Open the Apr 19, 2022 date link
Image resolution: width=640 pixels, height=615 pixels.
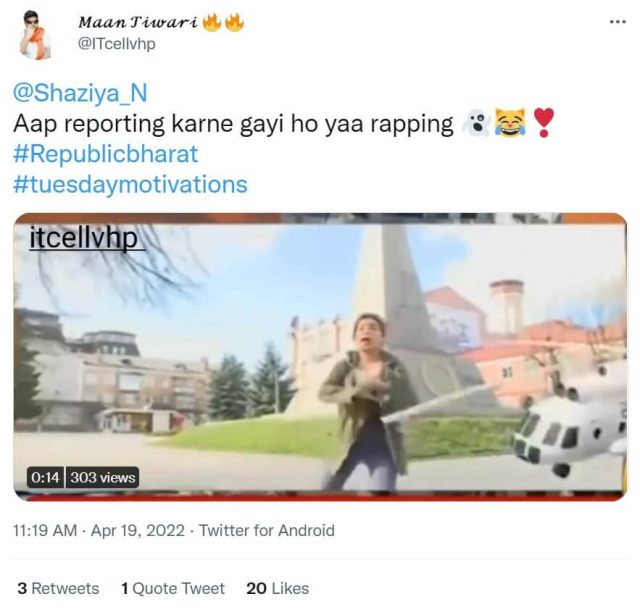pyautogui.click(x=138, y=531)
